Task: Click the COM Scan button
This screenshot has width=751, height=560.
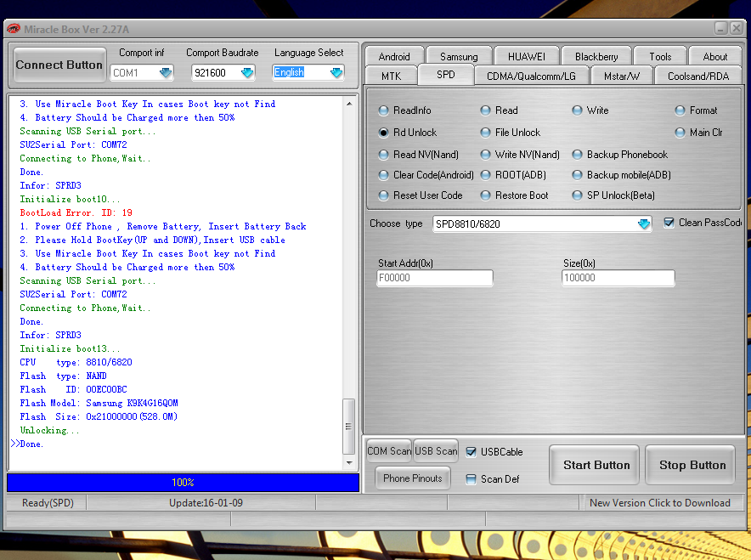Action: point(389,450)
